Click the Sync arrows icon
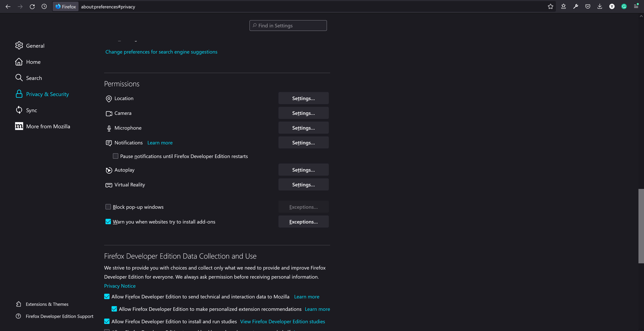The height and width of the screenshot is (331, 644). click(x=19, y=110)
